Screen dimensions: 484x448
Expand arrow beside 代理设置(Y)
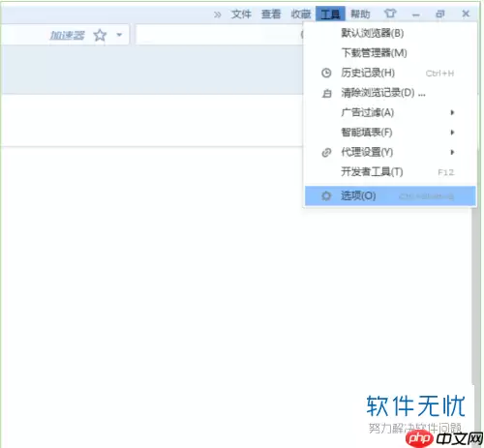(x=452, y=152)
